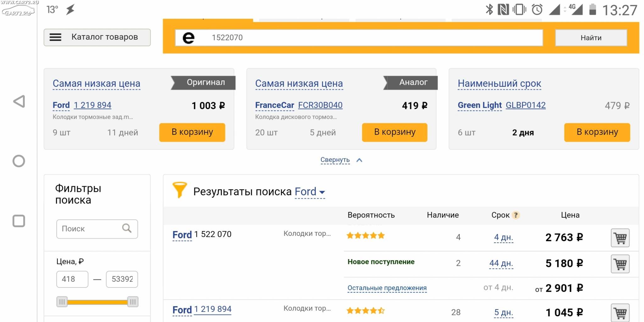Click the Вероятность column header
The width and height of the screenshot is (644, 322).
(371, 215)
